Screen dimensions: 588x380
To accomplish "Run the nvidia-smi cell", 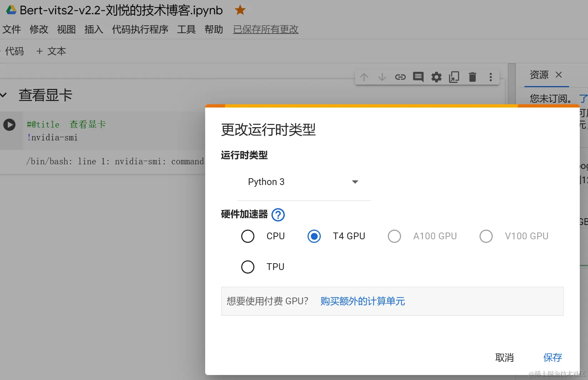I will (x=9, y=125).
